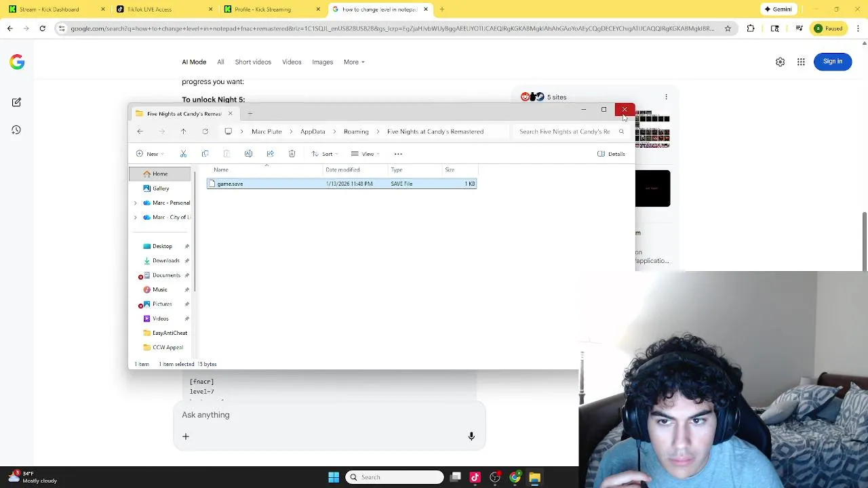Close the Five Nights at Candy's Explorer tab
Image resolution: width=868 pixels, height=488 pixels.
230,114
